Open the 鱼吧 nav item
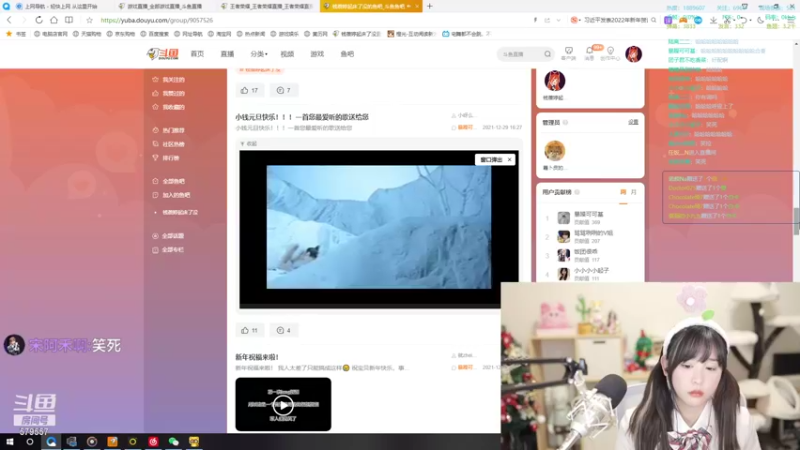 [x=347, y=54]
